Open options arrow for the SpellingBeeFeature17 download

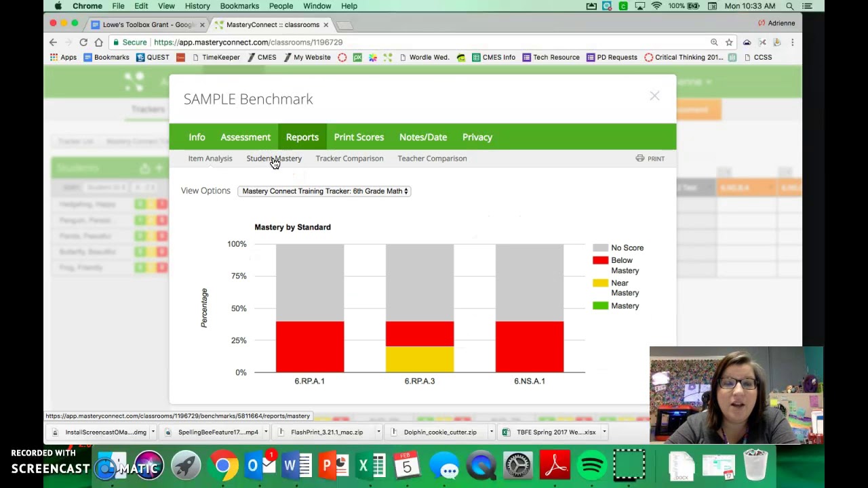point(266,432)
